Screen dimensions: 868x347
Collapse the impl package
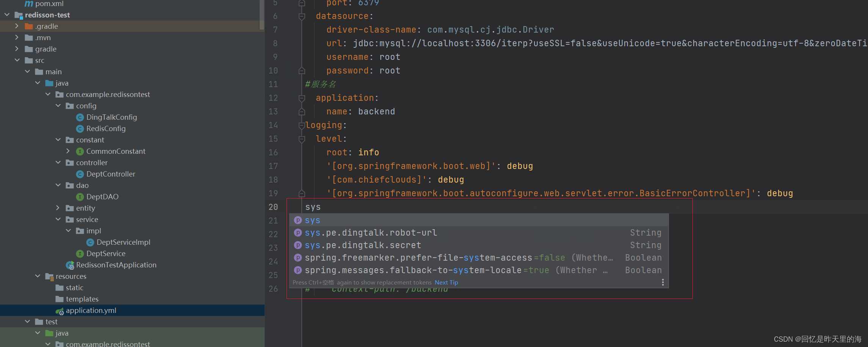coord(68,231)
